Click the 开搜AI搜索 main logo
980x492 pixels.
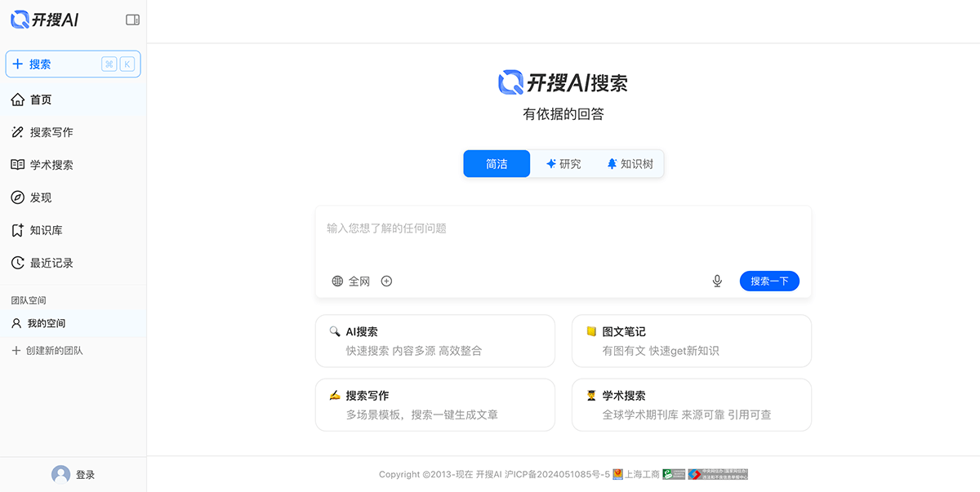(x=563, y=82)
